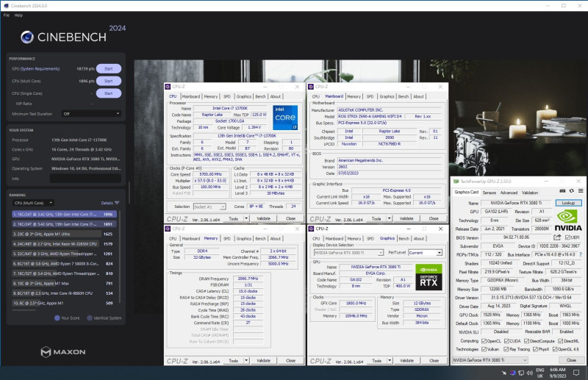
Task: Click title bar icon of CPU-Z Memory window
Action: coord(168,229)
